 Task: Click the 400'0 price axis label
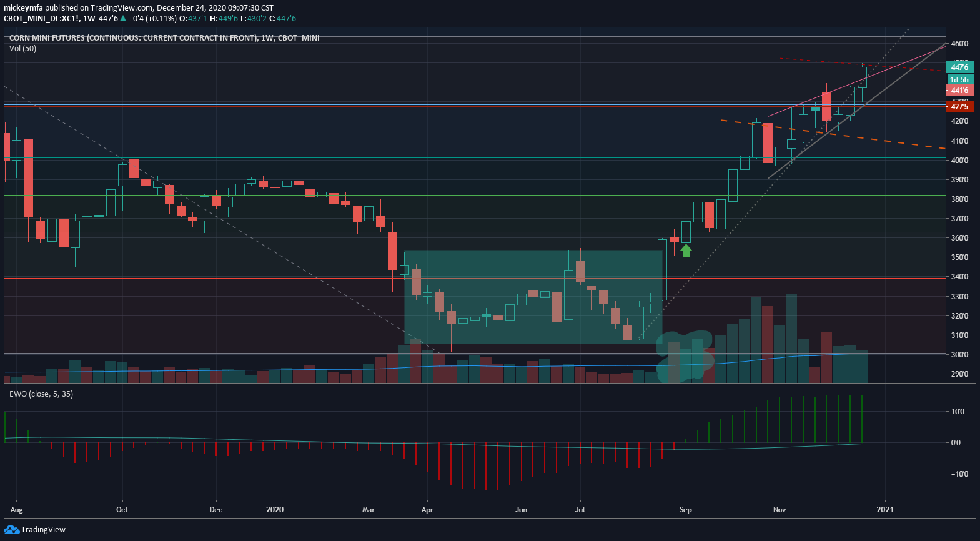click(959, 161)
